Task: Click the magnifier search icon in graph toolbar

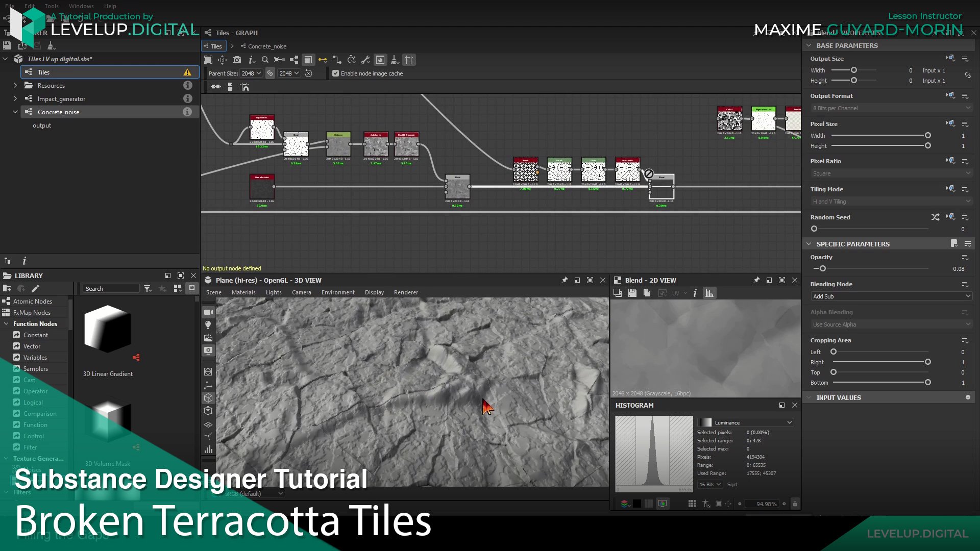Action: pyautogui.click(x=265, y=60)
